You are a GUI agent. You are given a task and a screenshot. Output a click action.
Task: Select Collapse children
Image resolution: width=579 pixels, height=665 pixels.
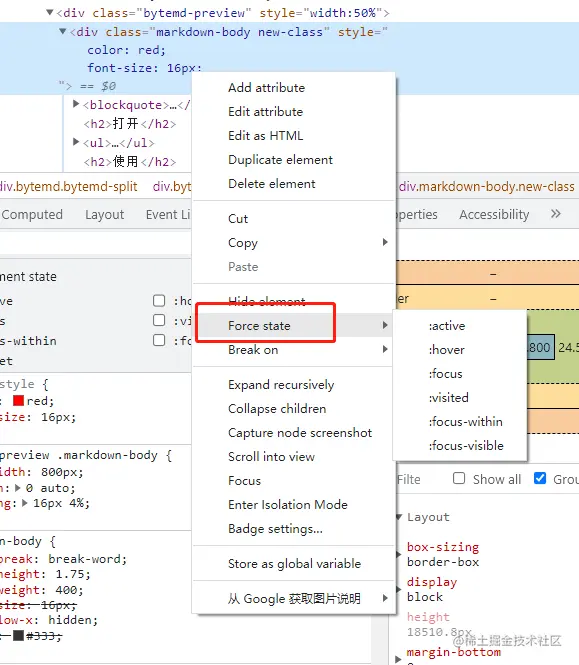[x=294, y=409]
